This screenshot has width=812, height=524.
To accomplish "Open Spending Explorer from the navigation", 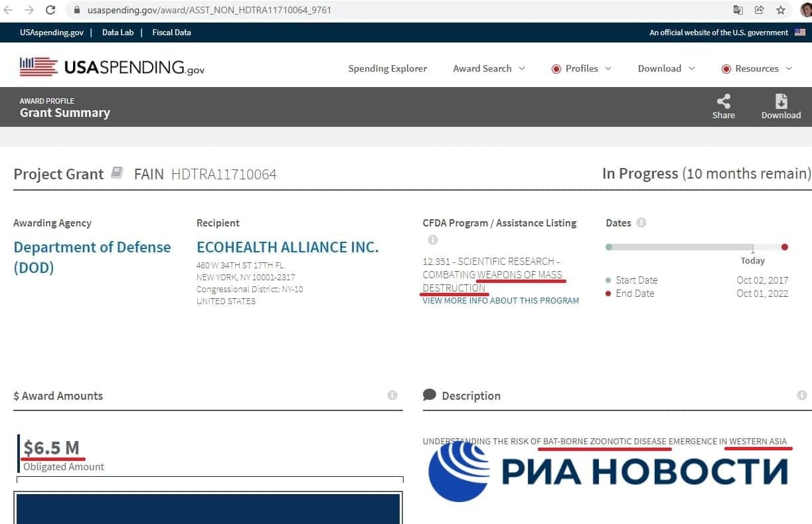I will tap(388, 68).
